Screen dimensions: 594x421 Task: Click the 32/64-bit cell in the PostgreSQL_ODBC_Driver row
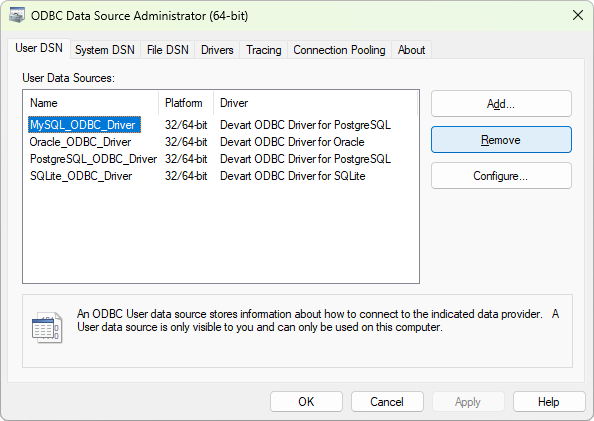tap(186, 159)
